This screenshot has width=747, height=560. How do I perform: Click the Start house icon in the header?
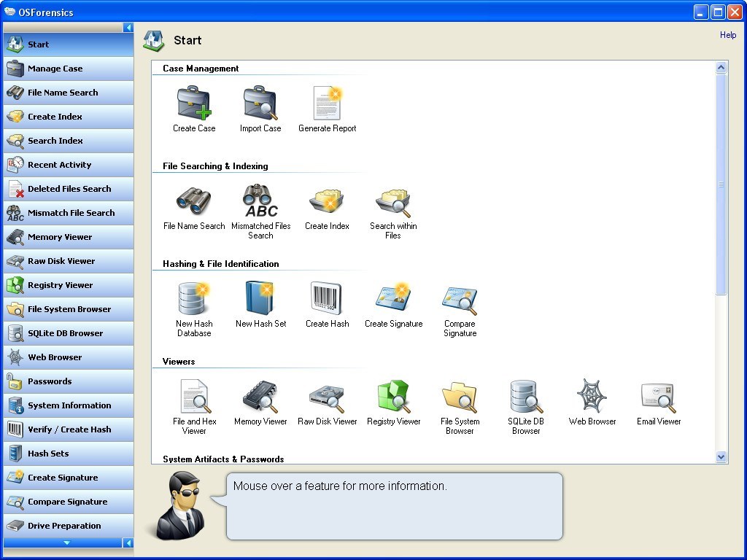click(x=154, y=41)
